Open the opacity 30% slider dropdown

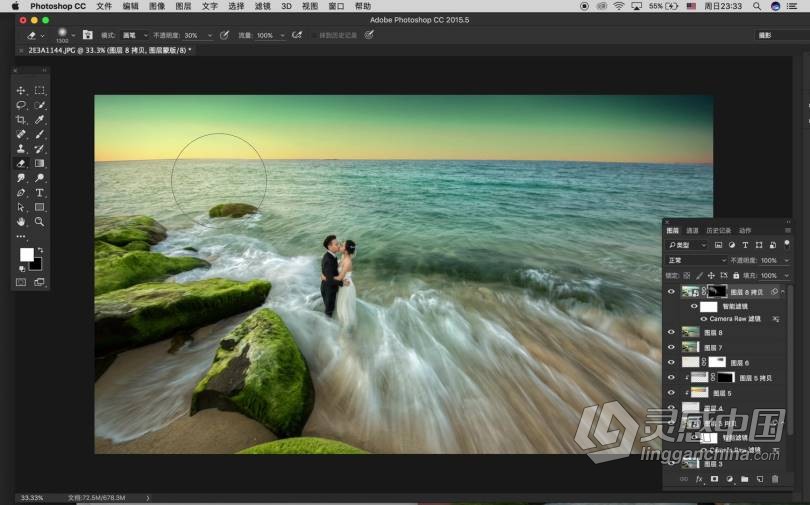click(x=209, y=35)
